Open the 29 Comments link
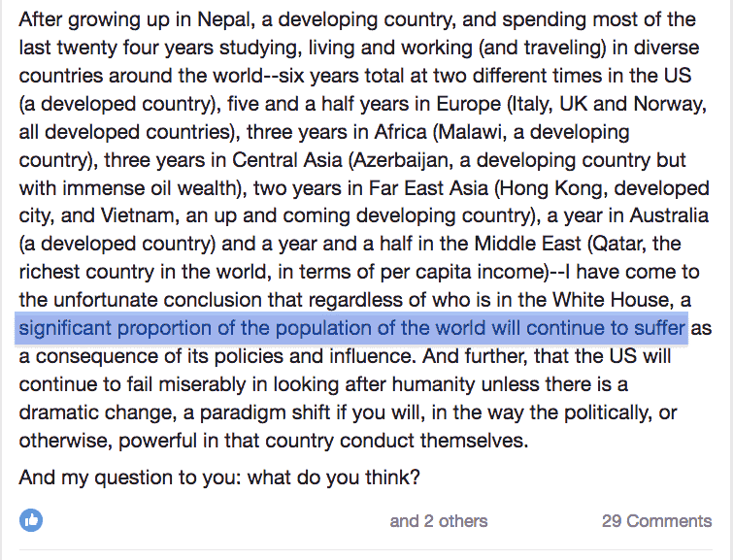Screen dimensions: 733x560 point(656,521)
